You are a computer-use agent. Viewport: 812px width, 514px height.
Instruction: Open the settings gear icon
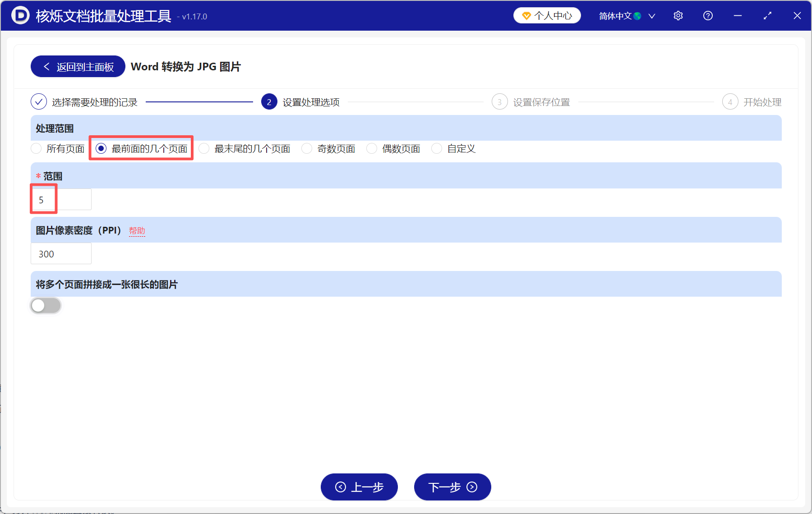[678, 15]
